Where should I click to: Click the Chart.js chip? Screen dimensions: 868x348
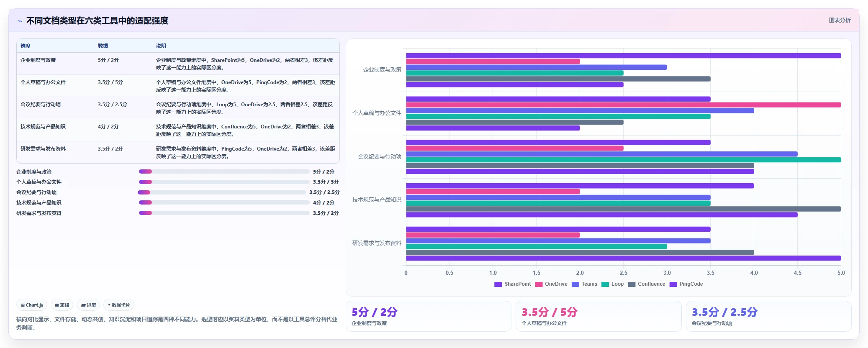tap(32, 305)
